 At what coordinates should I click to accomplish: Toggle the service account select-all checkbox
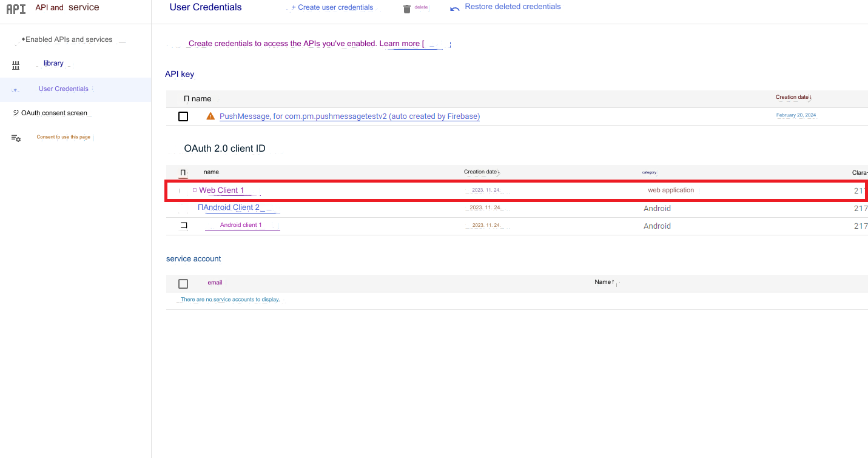(x=183, y=283)
